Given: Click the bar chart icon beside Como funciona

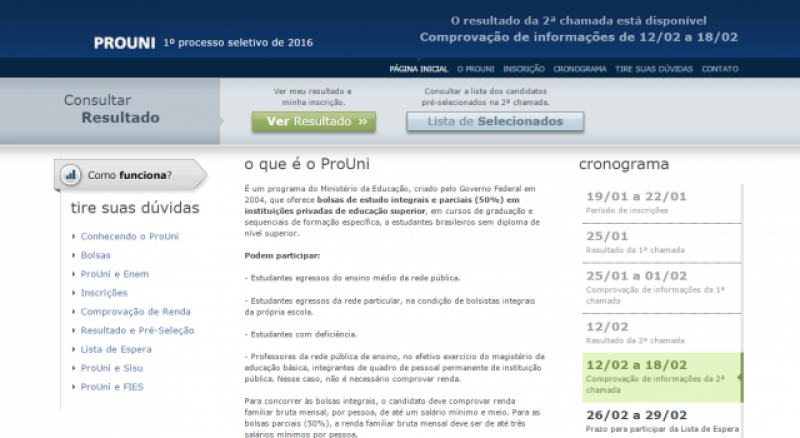Looking at the screenshot, I should (x=70, y=175).
